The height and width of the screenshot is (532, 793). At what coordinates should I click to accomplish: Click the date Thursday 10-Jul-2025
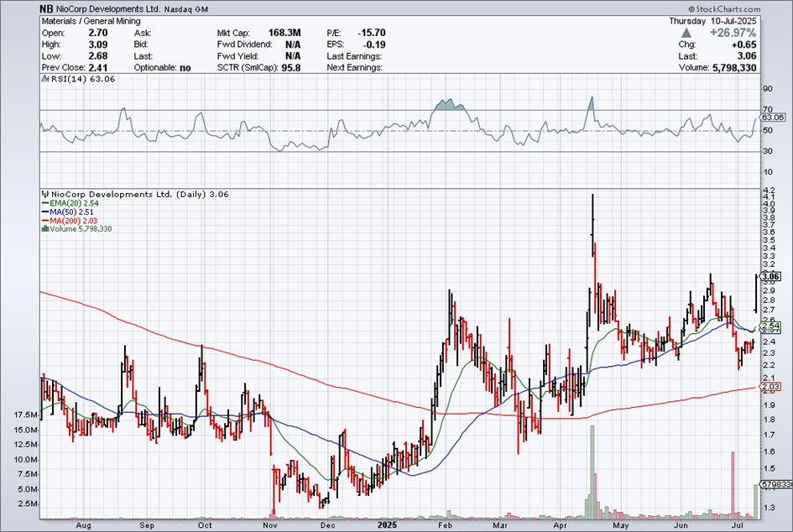click(x=712, y=21)
